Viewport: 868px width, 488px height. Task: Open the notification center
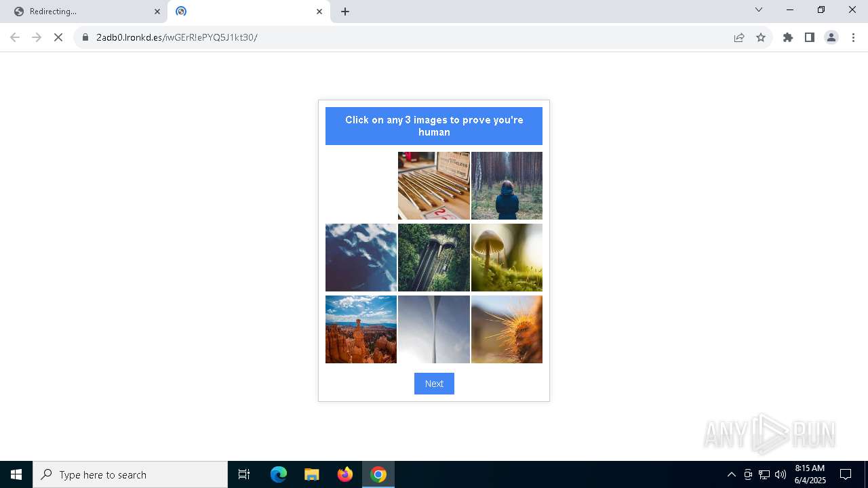846,474
